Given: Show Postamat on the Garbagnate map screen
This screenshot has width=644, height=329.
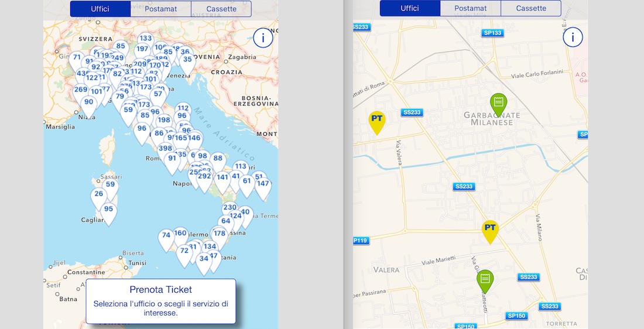Looking at the screenshot, I should [x=470, y=9].
